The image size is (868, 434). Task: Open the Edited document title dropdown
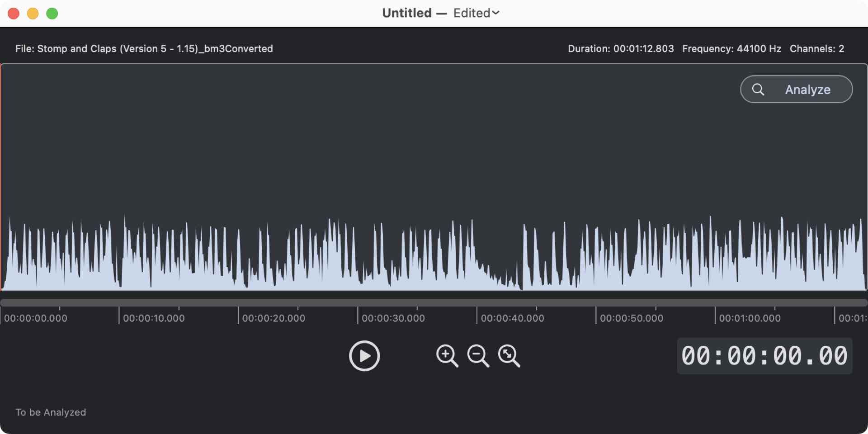point(476,13)
